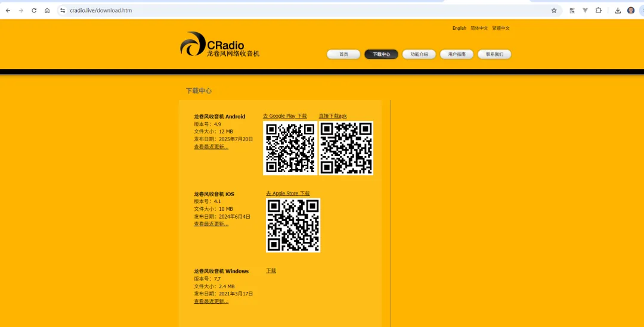
Task: Click the 发布日期：2021年3月17日 text
Action: click(x=224, y=294)
